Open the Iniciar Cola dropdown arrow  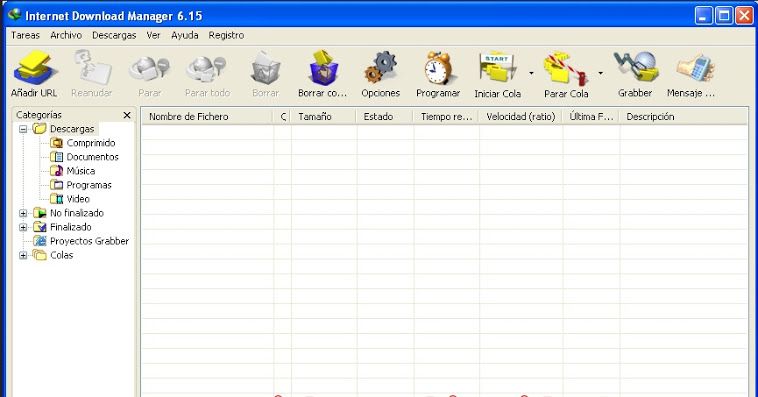[x=531, y=74]
